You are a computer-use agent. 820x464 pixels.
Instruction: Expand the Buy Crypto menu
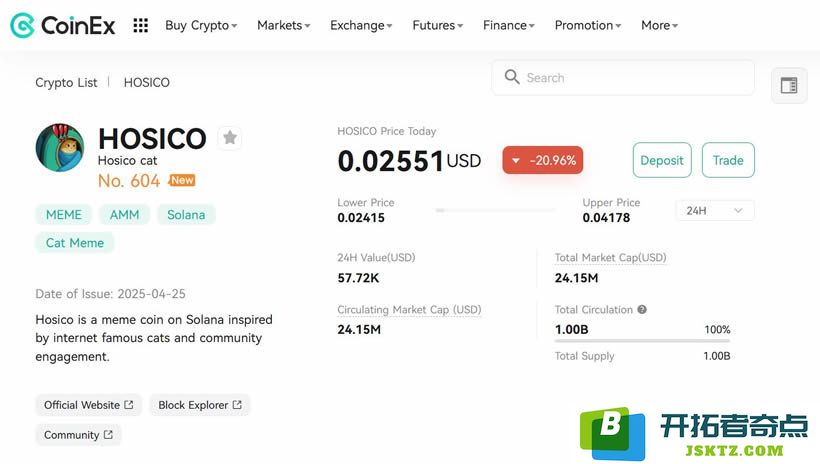tap(201, 25)
